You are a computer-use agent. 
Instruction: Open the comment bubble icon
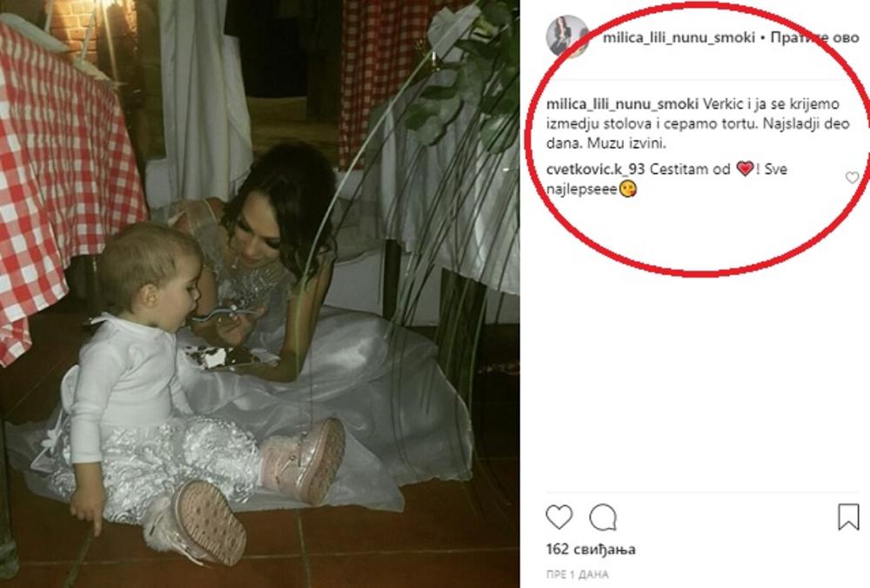603,518
